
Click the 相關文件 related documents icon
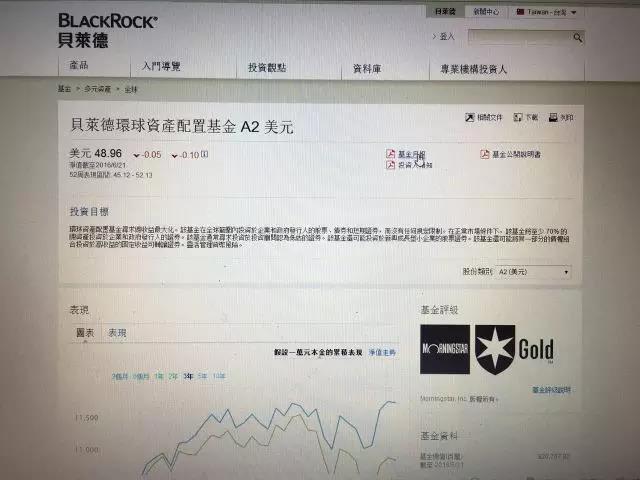click(x=470, y=118)
